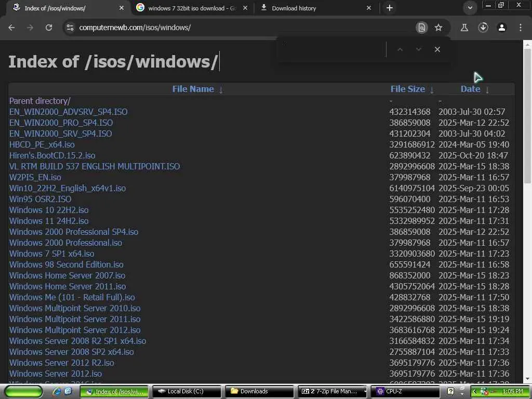
Task: Open site information icon in address bar
Action: click(x=70, y=28)
